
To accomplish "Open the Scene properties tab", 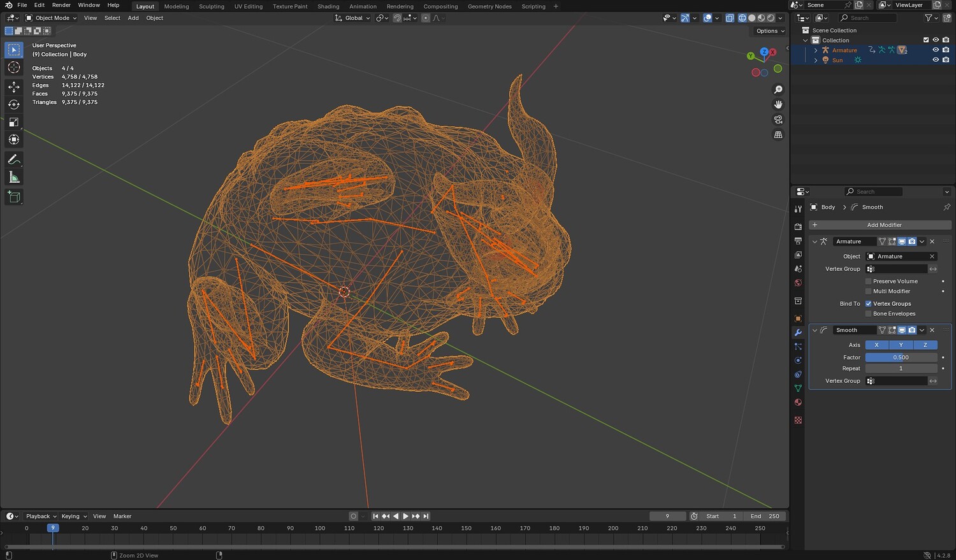I will 798,269.
